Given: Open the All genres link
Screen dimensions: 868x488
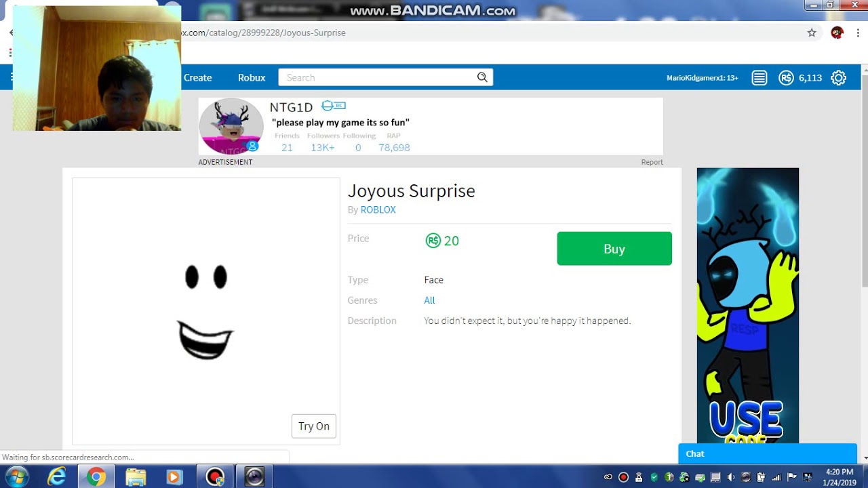Looking at the screenshot, I should tap(429, 300).
